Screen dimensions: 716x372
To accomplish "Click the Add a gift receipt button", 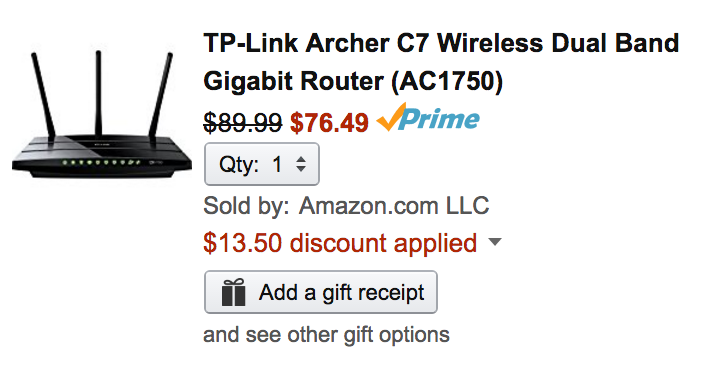I will click(321, 292).
